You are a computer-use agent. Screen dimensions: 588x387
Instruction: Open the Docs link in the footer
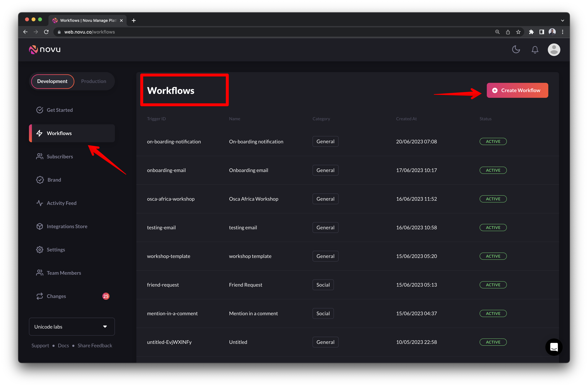click(63, 345)
